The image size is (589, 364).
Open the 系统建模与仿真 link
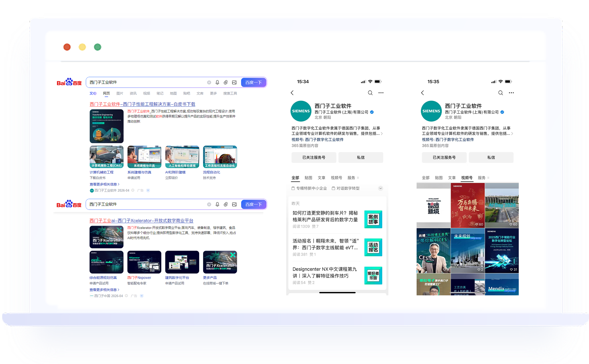pos(139,172)
